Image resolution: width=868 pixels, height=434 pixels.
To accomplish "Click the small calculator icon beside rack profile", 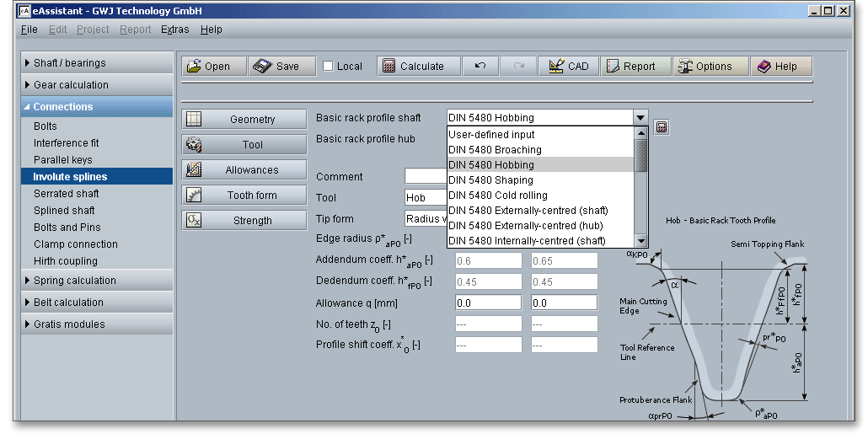I will coord(662,127).
